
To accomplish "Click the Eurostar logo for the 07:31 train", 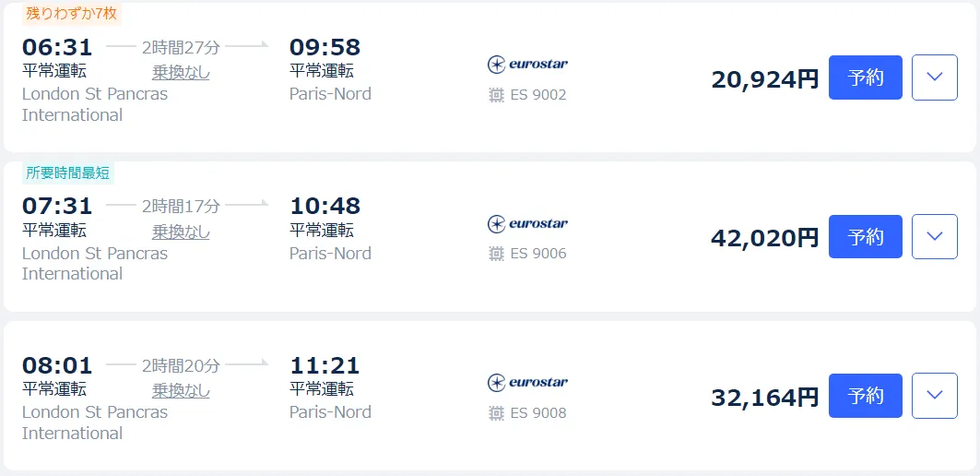I will pos(527,223).
